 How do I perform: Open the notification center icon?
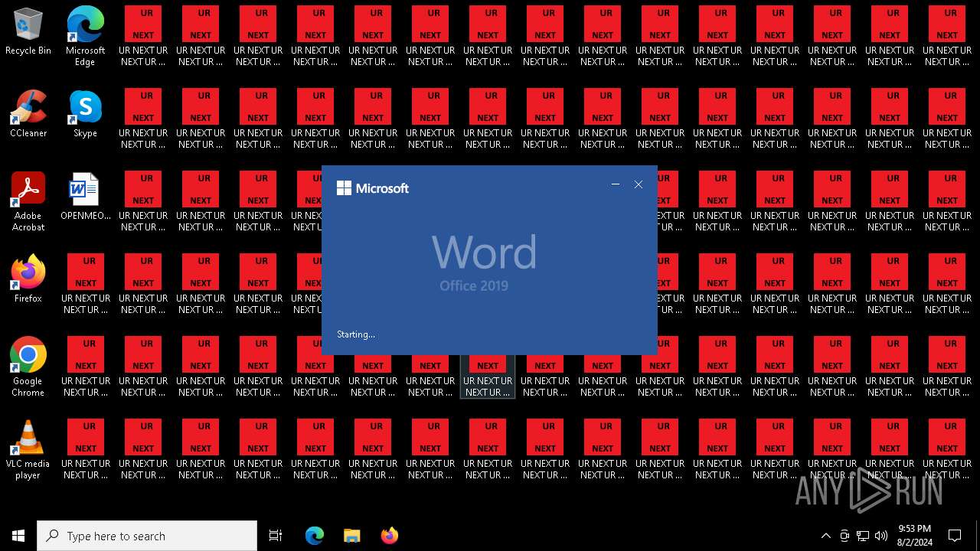click(955, 536)
